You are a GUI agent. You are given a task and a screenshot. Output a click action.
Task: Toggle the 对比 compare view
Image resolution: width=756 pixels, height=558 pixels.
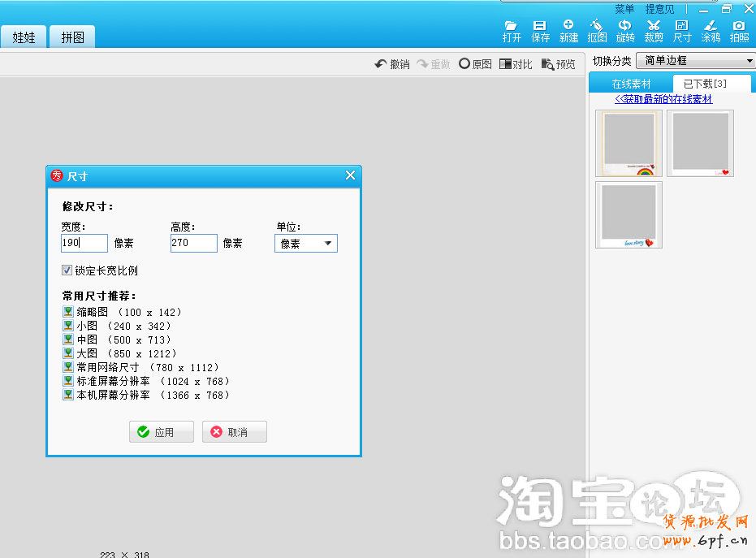[516, 64]
